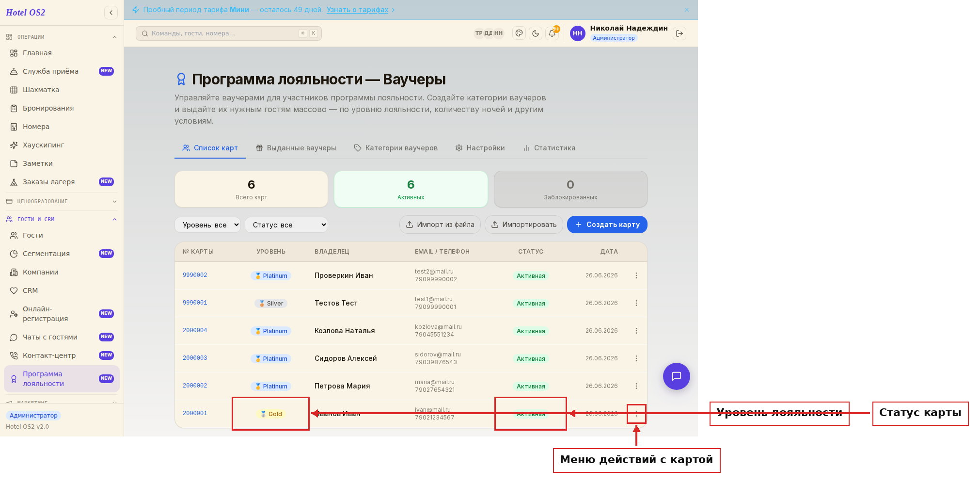
Task: Click Импорт из файла button
Action: pos(440,225)
